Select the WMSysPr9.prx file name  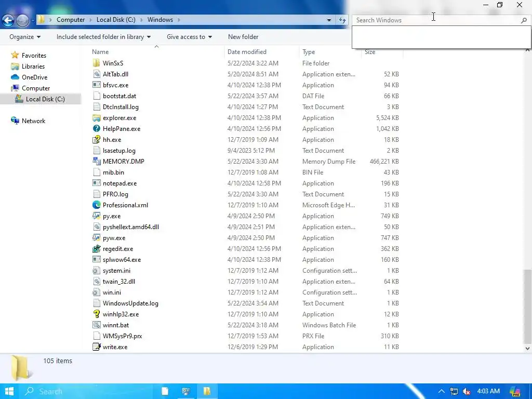[x=122, y=336]
